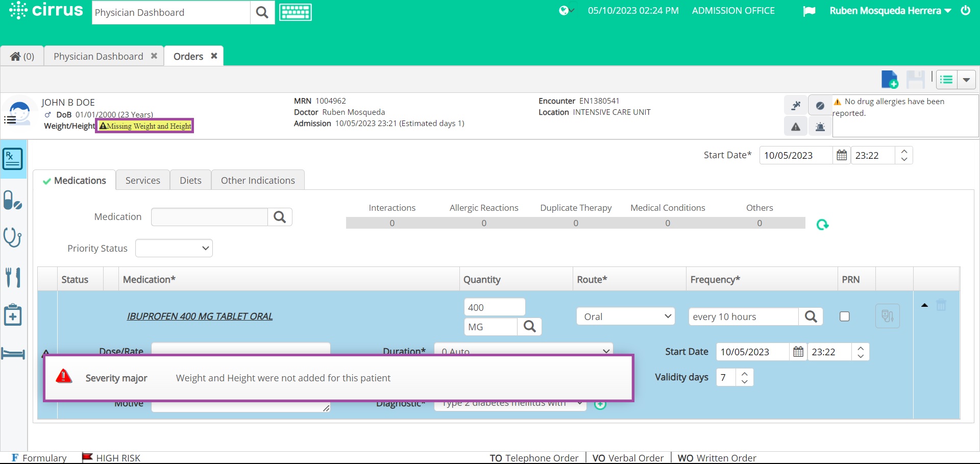Click the fall risk icon near patient header
980x464 pixels.
click(x=795, y=105)
